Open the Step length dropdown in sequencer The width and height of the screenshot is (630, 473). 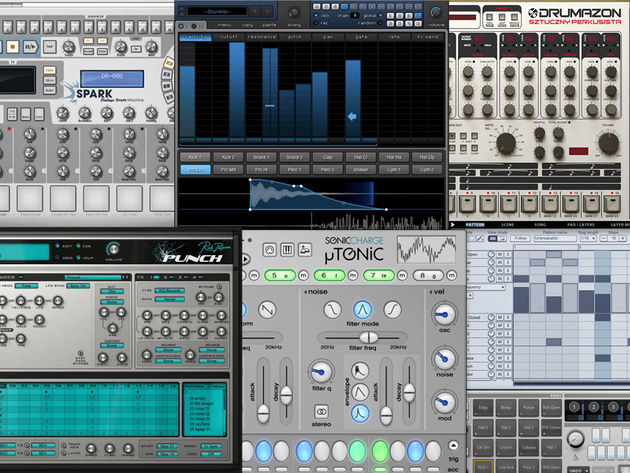coord(589,239)
